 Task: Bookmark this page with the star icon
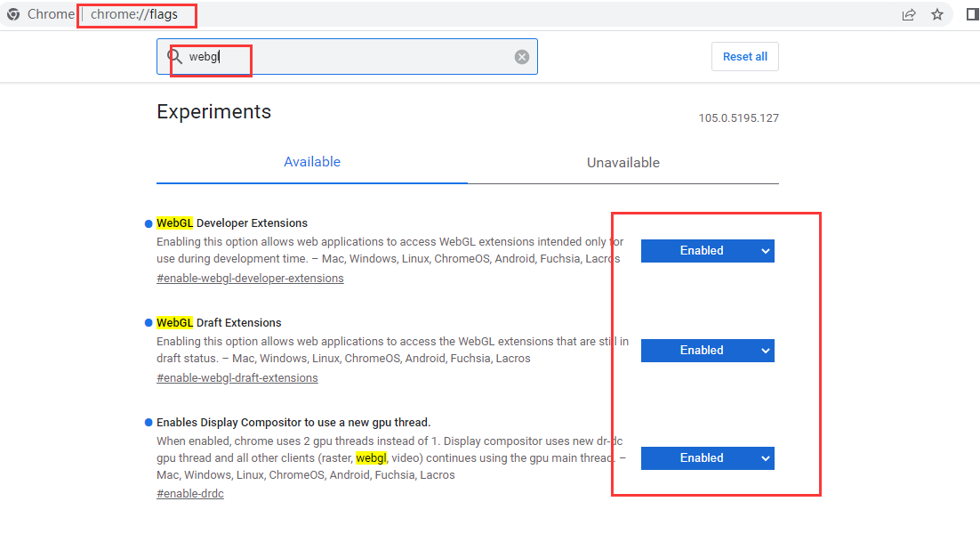937,14
